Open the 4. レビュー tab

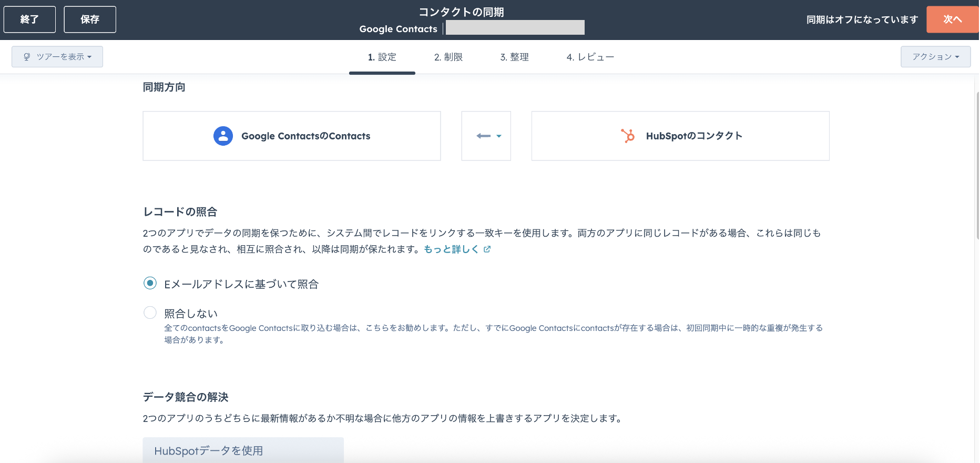[x=590, y=57]
